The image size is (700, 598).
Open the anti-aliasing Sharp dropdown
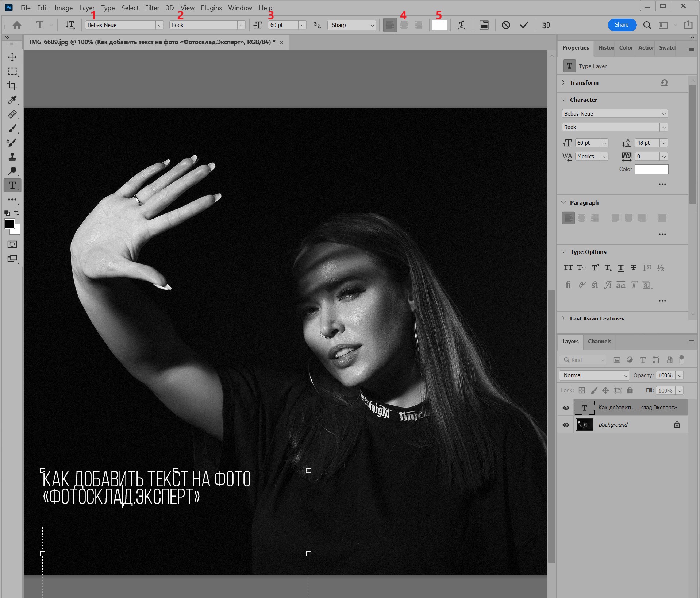352,25
